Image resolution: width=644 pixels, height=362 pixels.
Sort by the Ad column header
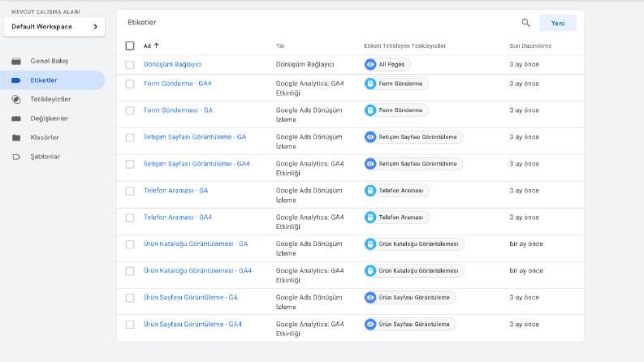pyautogui.click(x=147, y=46)
